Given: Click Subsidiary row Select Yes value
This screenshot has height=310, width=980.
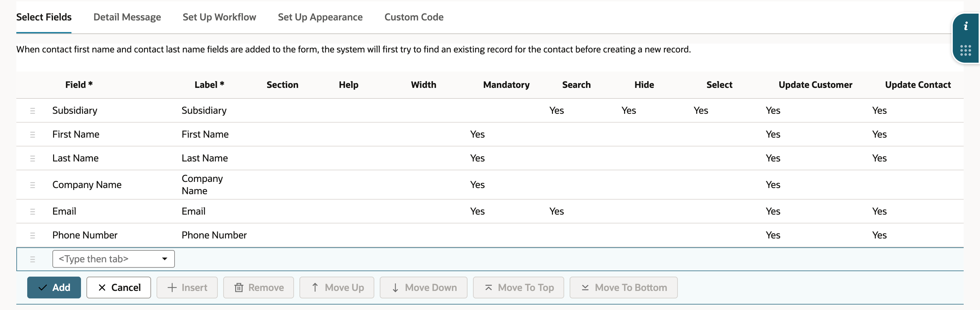Looking at the screenshot, I should pos(700,110).
